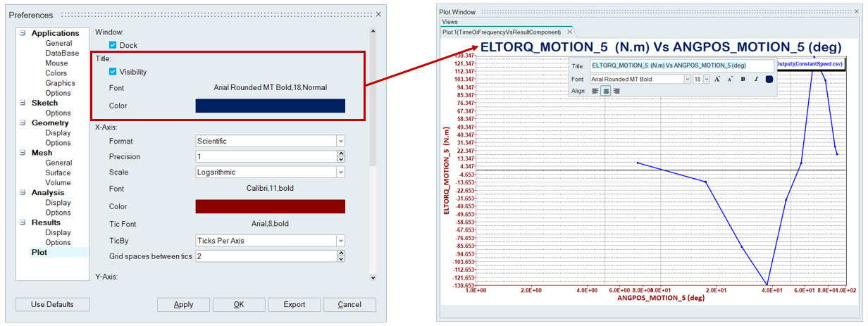
Task: Increase title font size with grow icon
Action: [717, 80]
